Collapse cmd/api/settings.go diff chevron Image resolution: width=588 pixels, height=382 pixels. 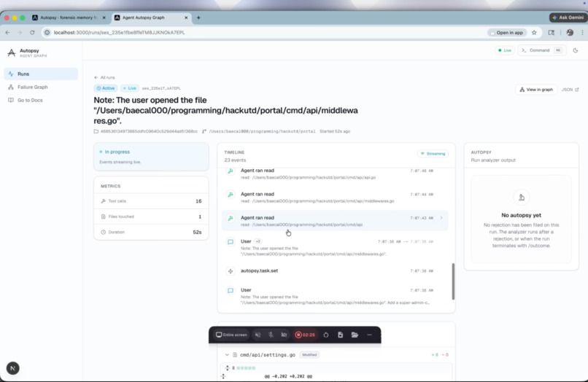point(227,354)
